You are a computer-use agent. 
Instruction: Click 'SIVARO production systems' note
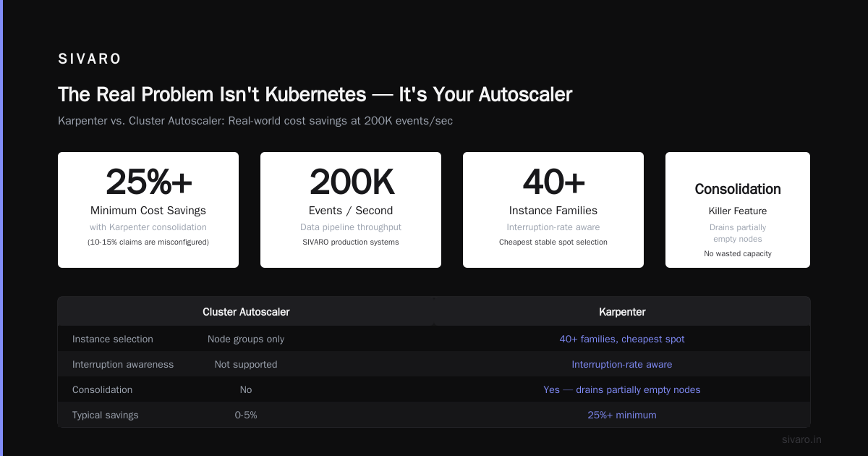pos(351,242)
